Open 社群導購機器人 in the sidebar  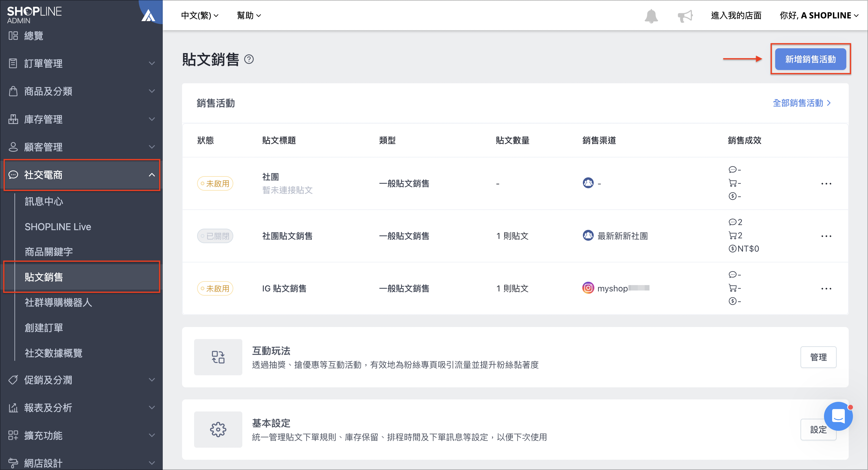[x=58, y=302]
